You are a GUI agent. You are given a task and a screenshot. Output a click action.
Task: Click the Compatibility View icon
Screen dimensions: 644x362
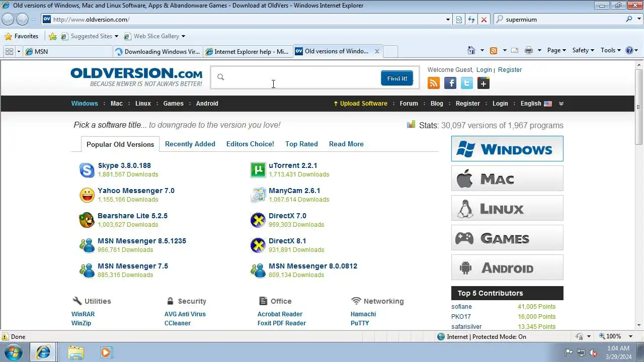[x=459, y=20]
